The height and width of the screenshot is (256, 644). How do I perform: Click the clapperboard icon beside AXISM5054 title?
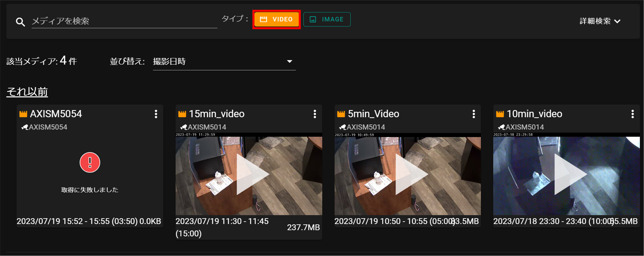(23, 114)
